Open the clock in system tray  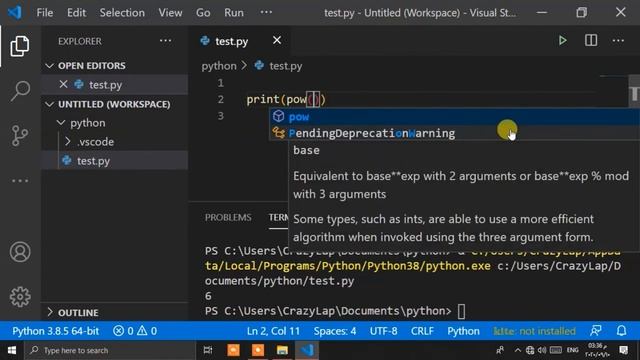pyautogui.click(x=598, y=350)
